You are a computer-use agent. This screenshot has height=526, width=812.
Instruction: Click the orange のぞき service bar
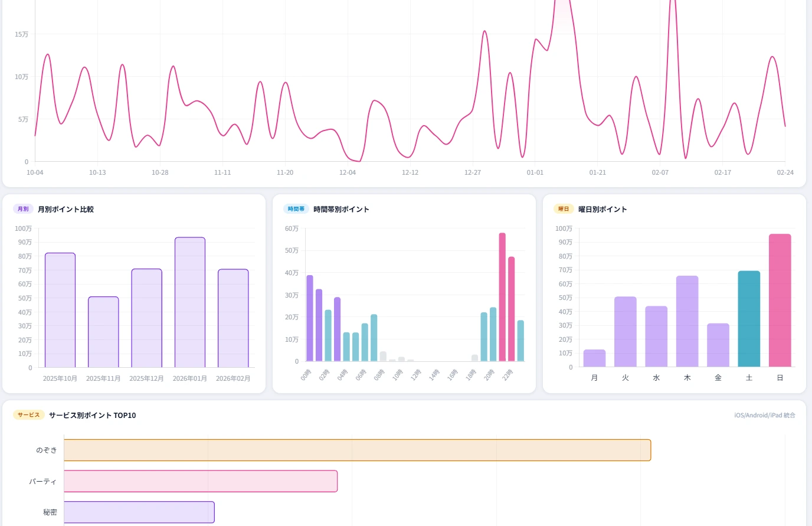click(357, 450)
